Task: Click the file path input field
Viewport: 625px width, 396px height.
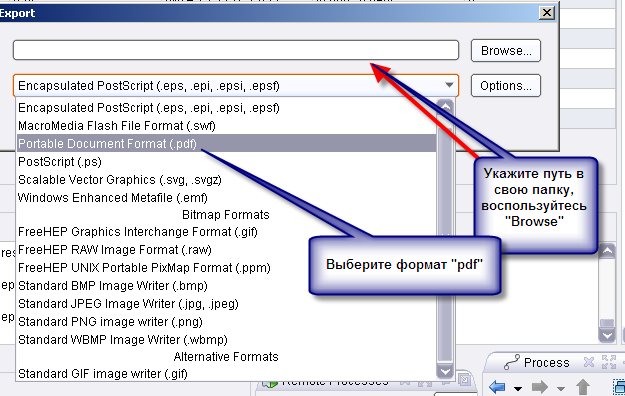Action: click(x=236, y=50)
